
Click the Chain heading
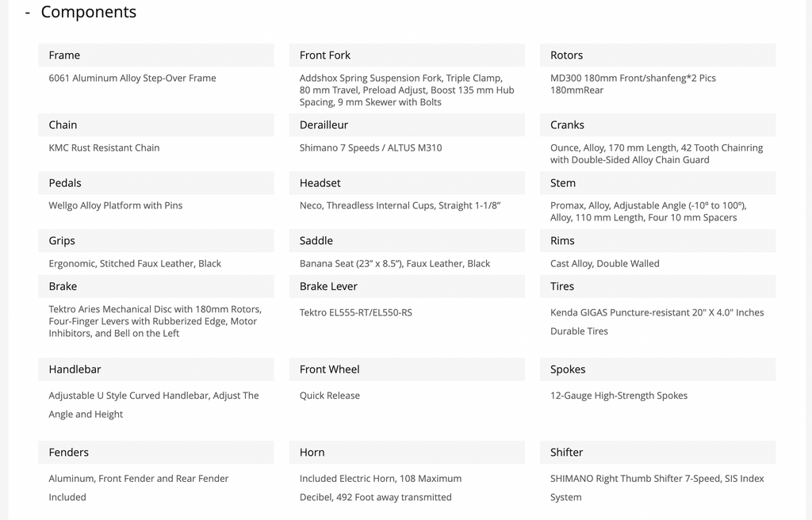(x=63, y=125)
